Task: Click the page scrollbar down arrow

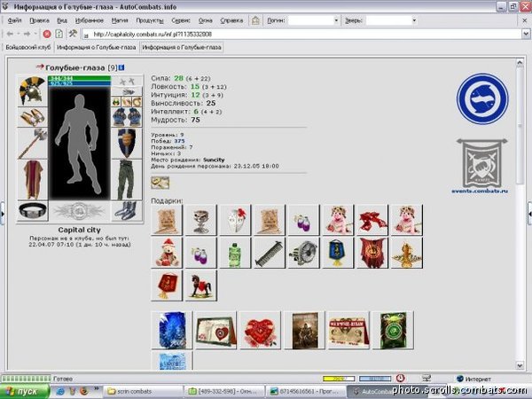Action: click(520, 365)
